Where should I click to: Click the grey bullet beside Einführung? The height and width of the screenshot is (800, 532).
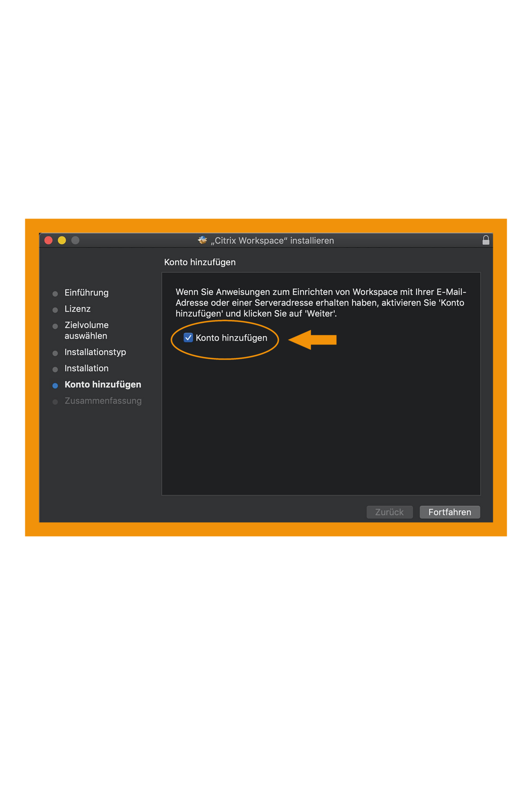(55, 294)
